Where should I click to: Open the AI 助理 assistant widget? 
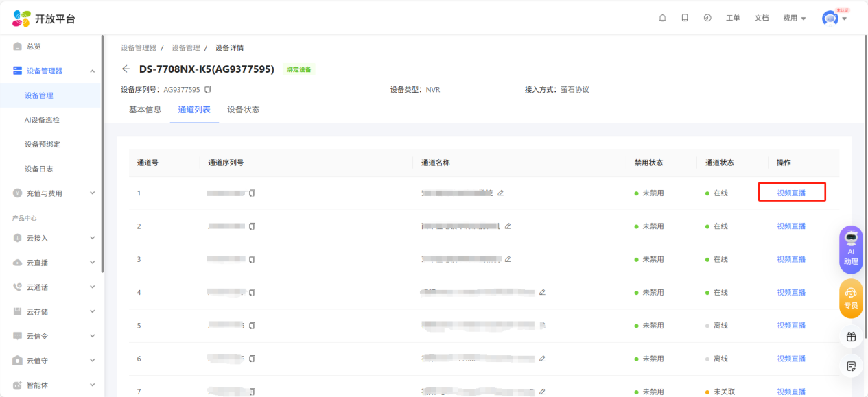[x=851, y=250]
